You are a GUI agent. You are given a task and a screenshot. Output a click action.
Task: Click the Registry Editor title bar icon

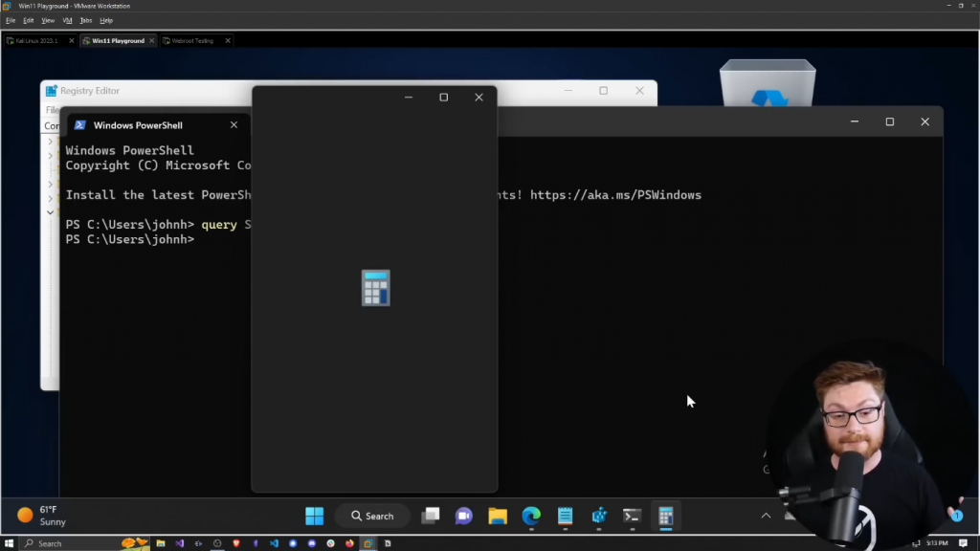tap(52, 91)
